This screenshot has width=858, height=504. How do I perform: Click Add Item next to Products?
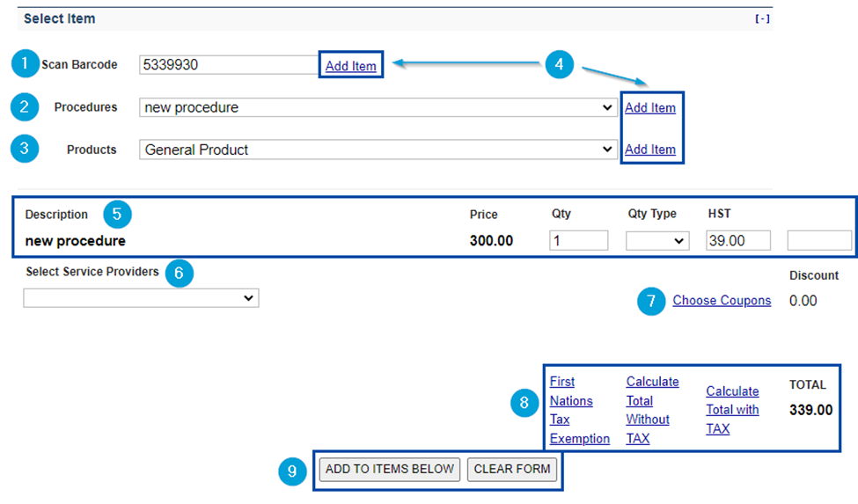tap(649, 150)
